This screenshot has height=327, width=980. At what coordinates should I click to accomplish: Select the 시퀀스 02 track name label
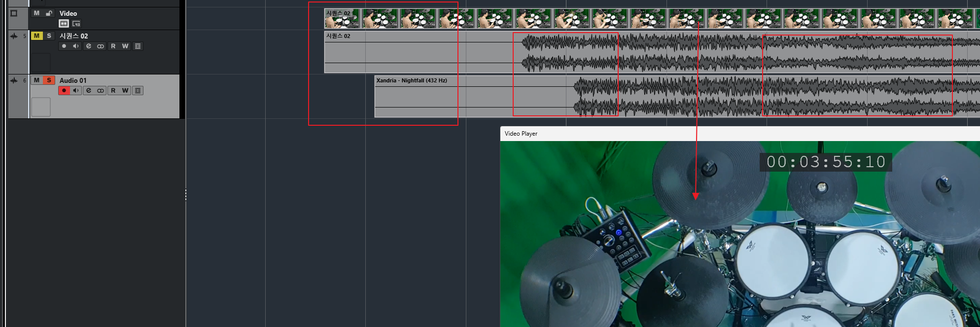tap(73, 36)
